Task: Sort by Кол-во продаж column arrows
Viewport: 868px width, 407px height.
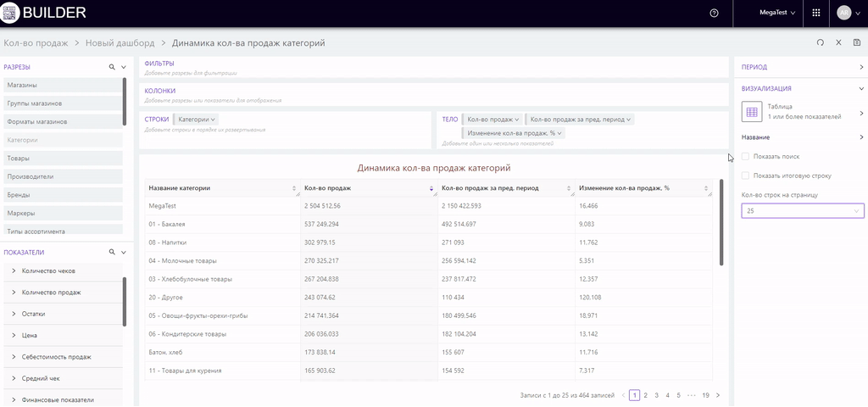Action: pyautogui.click(x=431, y=188)
